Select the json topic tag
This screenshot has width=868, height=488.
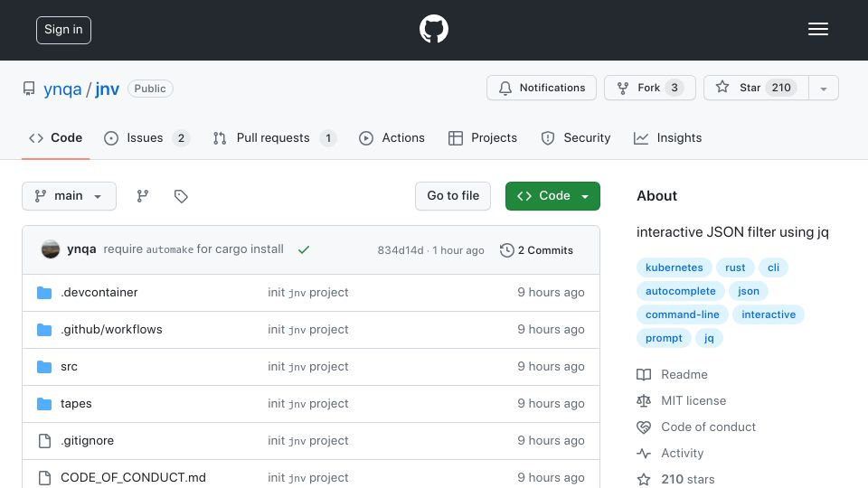click(x=749, y=291)
